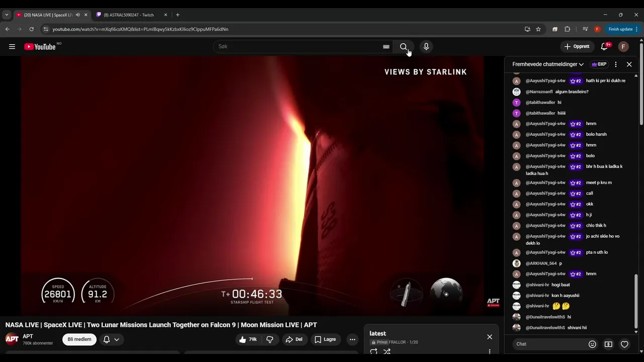Click the video player area
Viewport: 644px width, 362px height.
[252, 186]
